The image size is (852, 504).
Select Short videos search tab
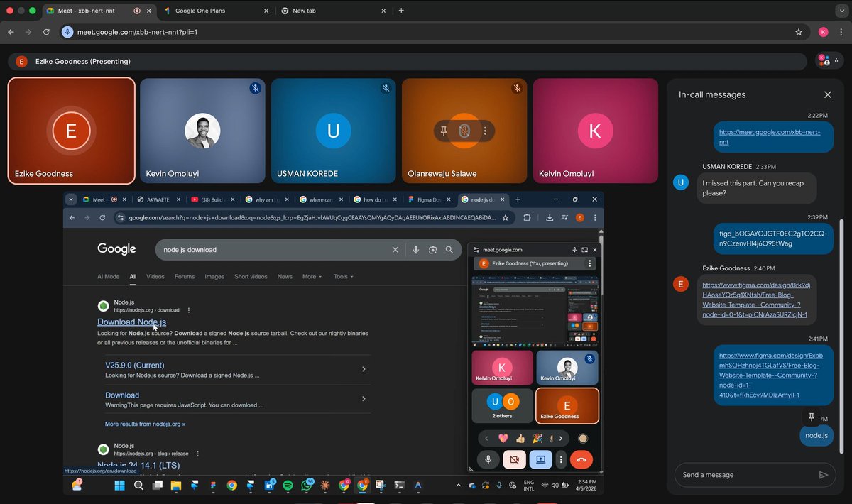tap(251, 277)
